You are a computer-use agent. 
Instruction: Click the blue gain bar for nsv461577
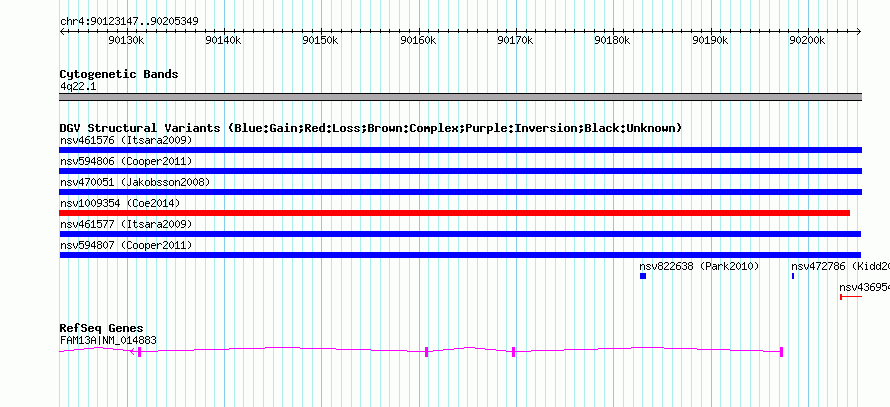click(460, 234)
